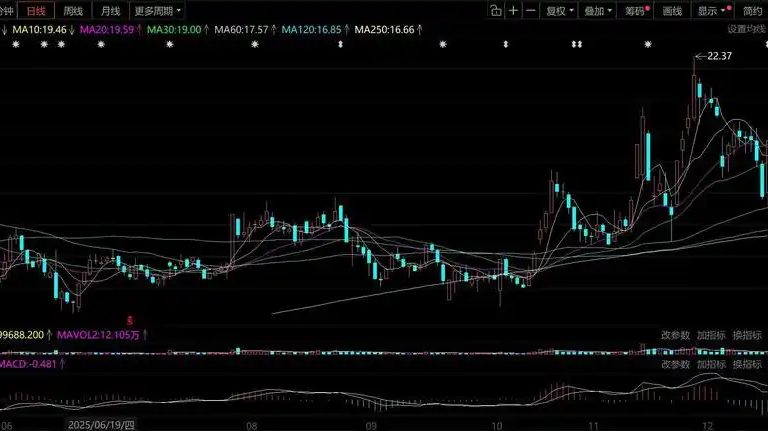Click the MAVOL2:12.105万 volume label

[x=98, y=335]
